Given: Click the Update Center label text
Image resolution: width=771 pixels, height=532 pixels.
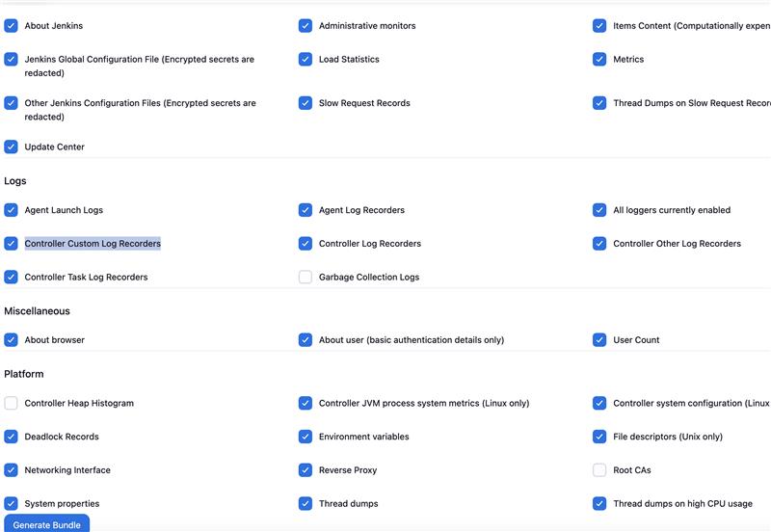Looking at the screenshot, I should (55, 146).
